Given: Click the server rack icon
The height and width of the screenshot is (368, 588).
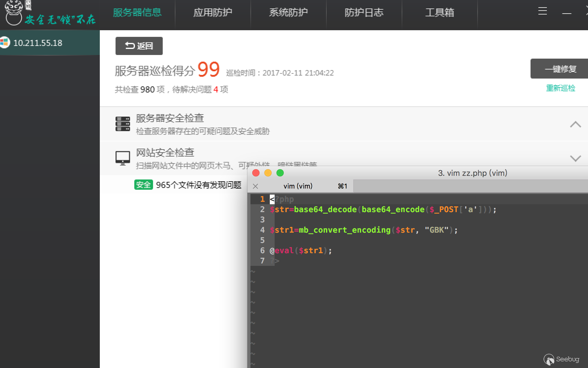Looking at the screenshot, I should click(x=122, y=124).
